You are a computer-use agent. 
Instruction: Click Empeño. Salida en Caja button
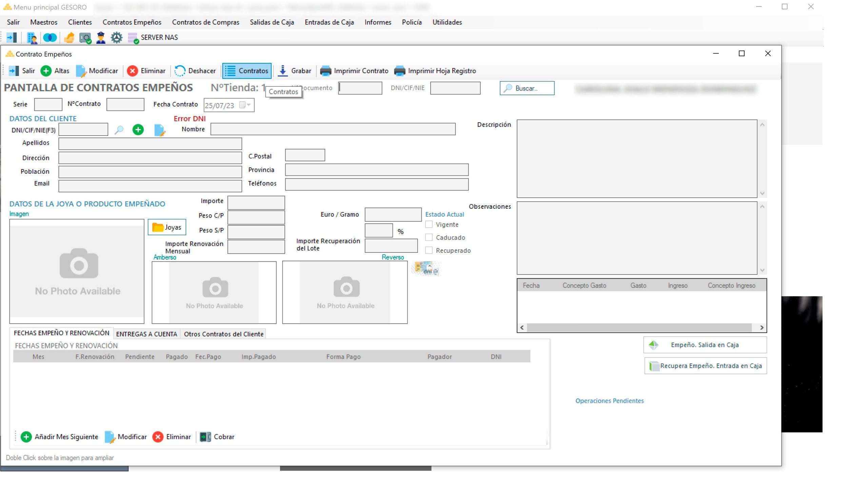(705, 345)
